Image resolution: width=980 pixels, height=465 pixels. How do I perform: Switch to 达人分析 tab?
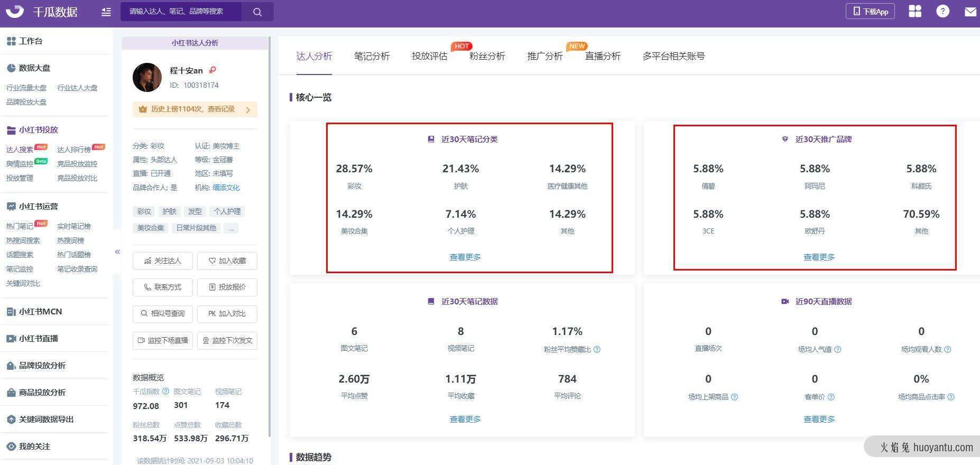pos(314,56)
